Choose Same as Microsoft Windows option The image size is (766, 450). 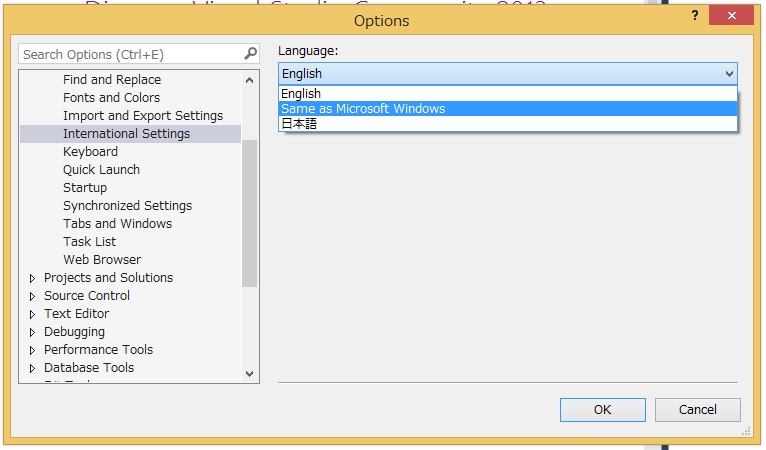point(508,108)
